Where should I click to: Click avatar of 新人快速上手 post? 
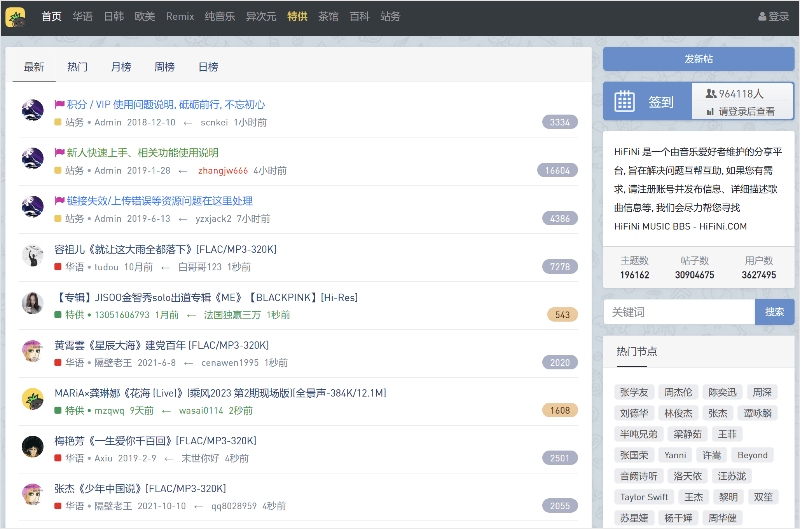coord(33,158)
